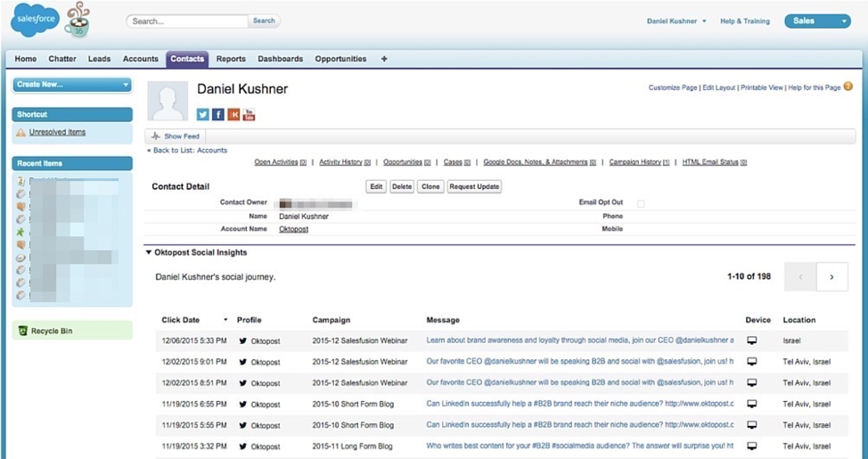The width and height of the screenshot is (868, 459).
Task: Open the Printable View link
Action: click(762, 87)
